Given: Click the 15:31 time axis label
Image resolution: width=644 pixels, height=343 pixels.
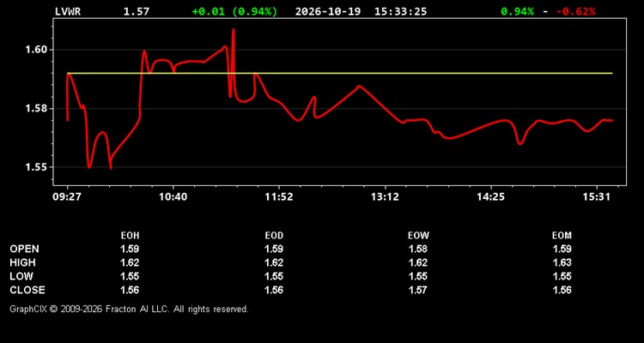Looking at the screenshot, I should [597, 197].
